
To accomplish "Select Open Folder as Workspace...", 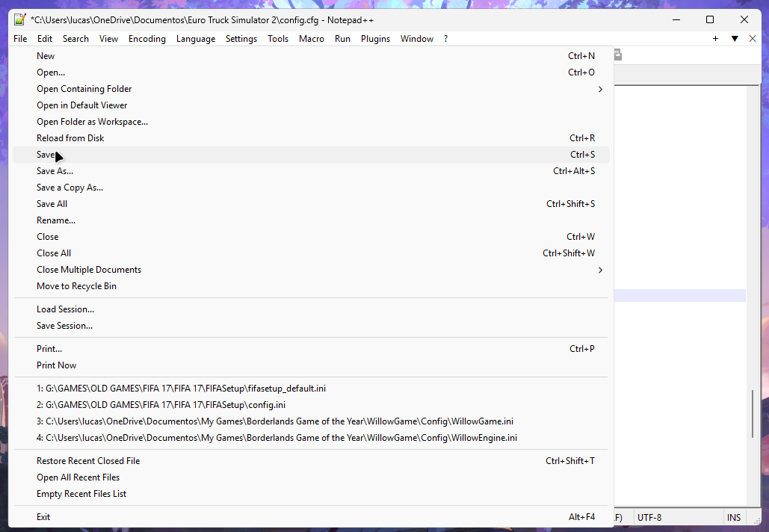I will pyautogui.click(x=312, y=122).
